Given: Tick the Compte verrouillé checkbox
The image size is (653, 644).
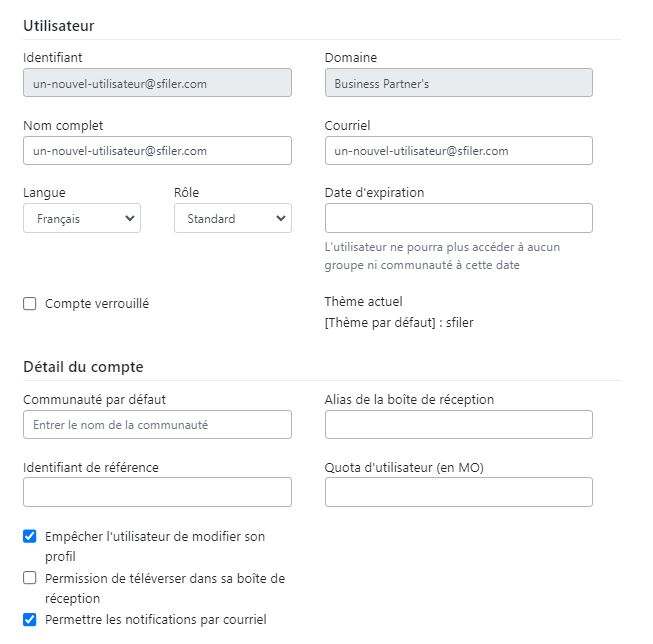Looking at the screenshot, I should 30,304.
